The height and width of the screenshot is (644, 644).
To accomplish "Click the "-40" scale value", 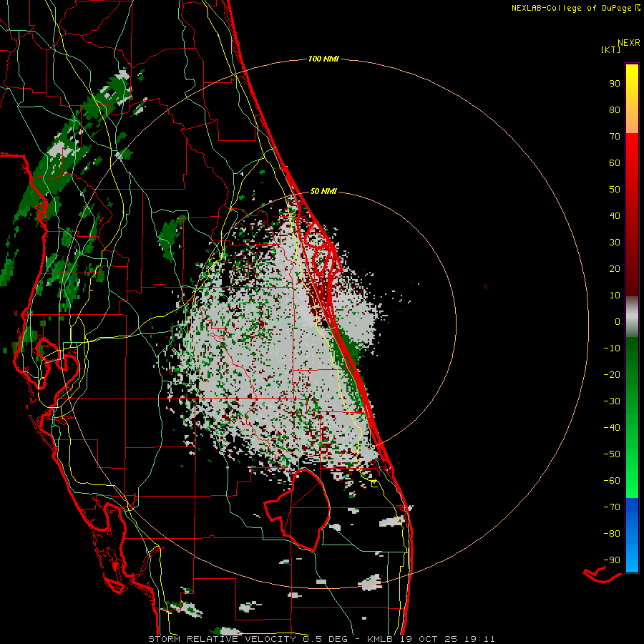I will click(x=612, y=428).
